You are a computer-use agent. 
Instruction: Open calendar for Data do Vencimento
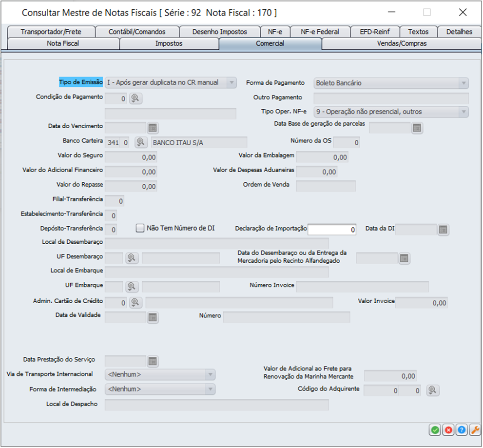coord(153,128)
